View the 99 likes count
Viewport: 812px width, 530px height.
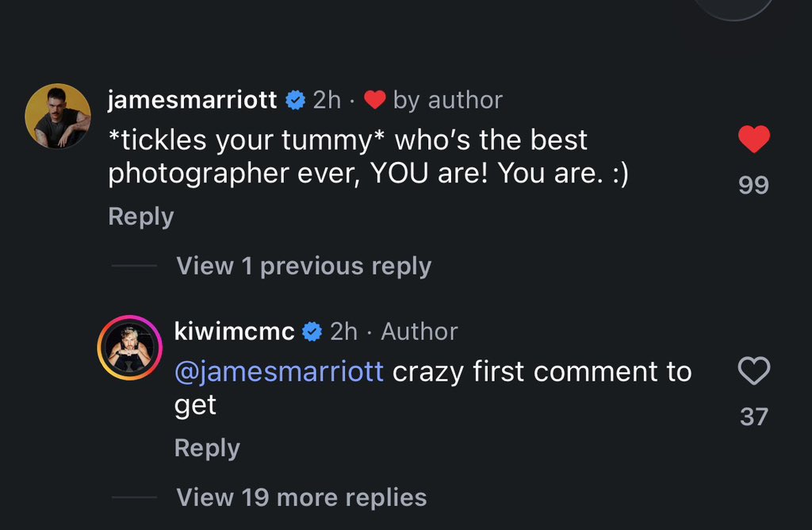click(753, 185)
